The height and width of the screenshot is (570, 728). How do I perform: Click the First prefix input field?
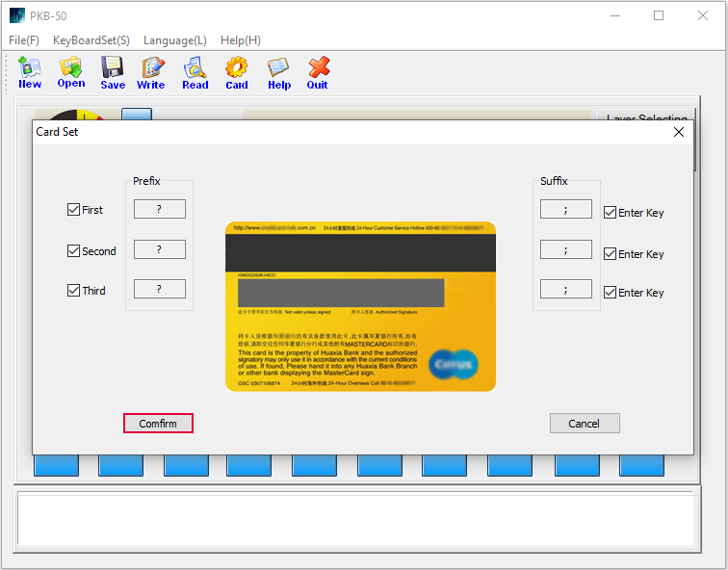coord(160,210)
